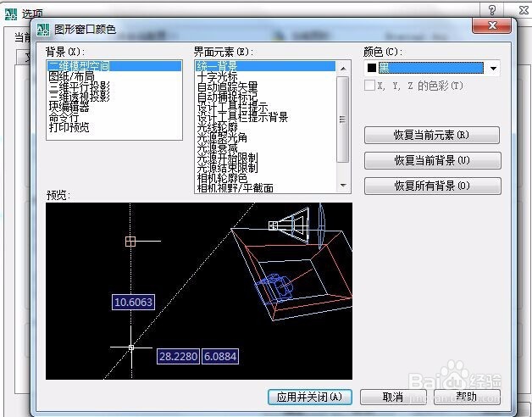Select 光源衰减 interface element
The width and height of the screenshot is (532, 417).
pos(217,147)
